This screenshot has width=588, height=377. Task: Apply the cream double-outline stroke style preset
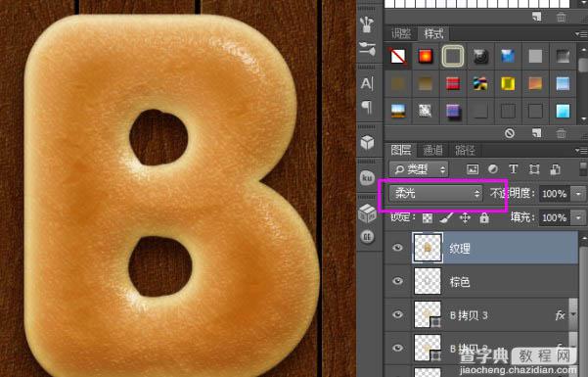click(453, 57)
